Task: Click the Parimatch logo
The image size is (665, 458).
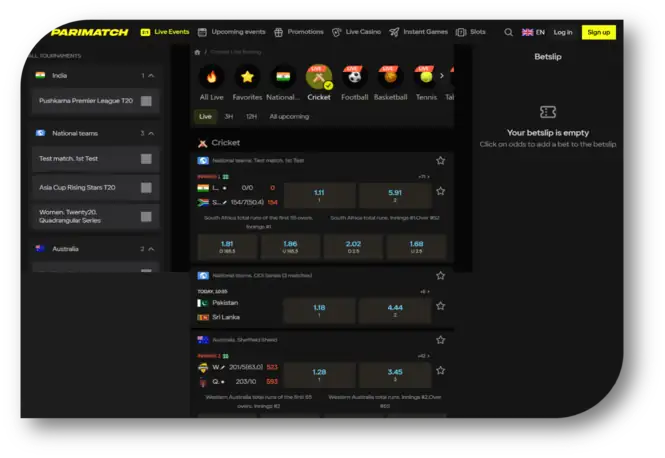Action: point(89,32)
